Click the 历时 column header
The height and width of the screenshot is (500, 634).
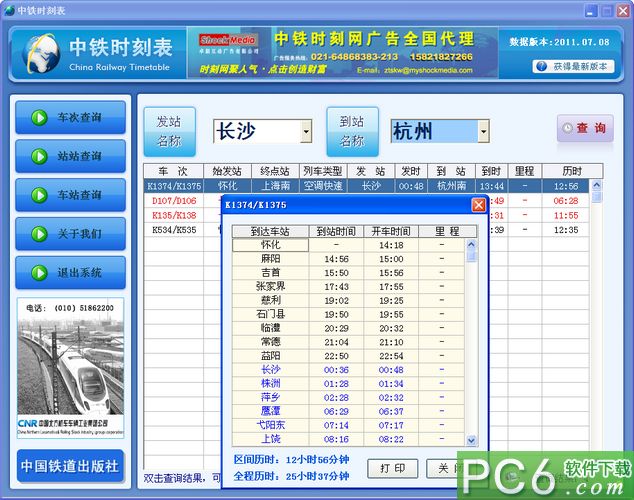[x=572, y=171]
